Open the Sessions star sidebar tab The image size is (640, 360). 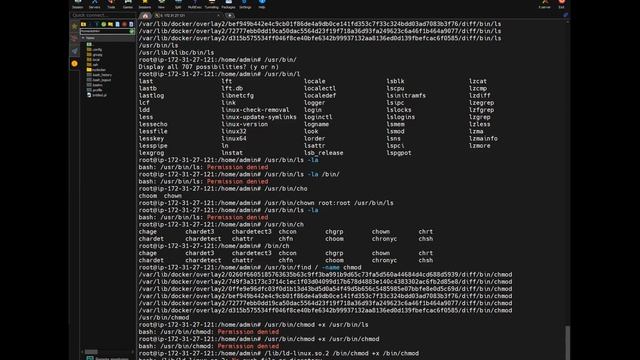coord(74,27)
